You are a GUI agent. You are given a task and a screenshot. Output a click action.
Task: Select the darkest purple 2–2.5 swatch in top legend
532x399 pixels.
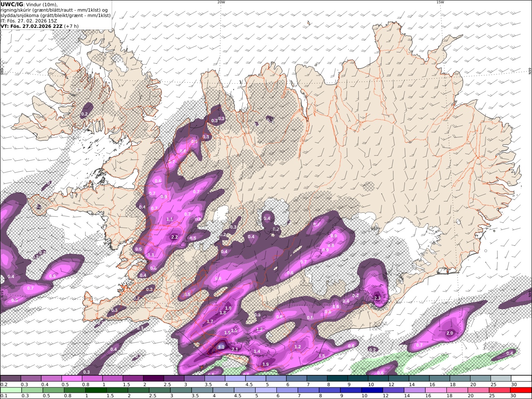pos(153,379)
